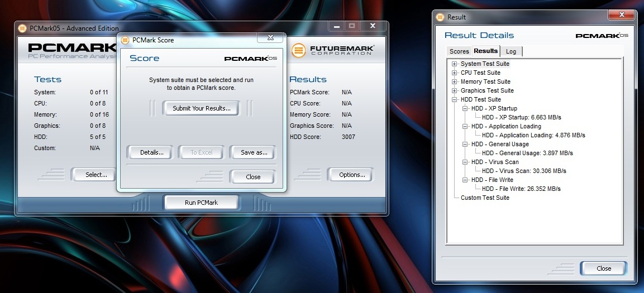The width and height of the screenshot is (644, 293).
Task: Select 'HDD - Application Loading: 4.876 MB/s' result
Action: pos(533,135)
